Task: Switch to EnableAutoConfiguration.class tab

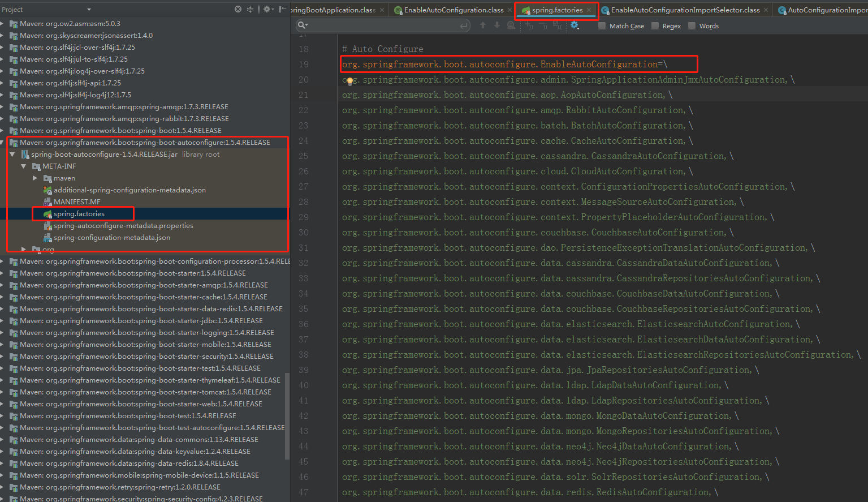Action: (454, 10)
